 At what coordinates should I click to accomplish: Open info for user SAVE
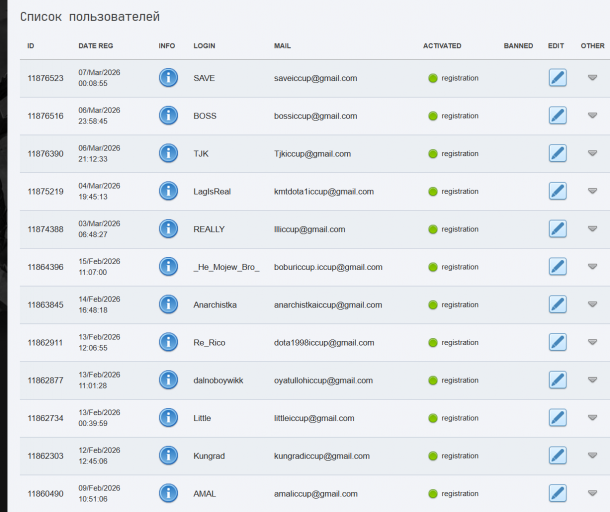point(168,78)
